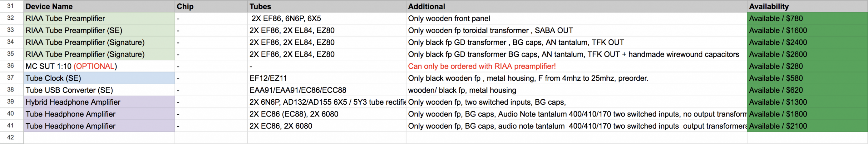
Task: Select the "Chip" column header cell
Action: [211, 7]
